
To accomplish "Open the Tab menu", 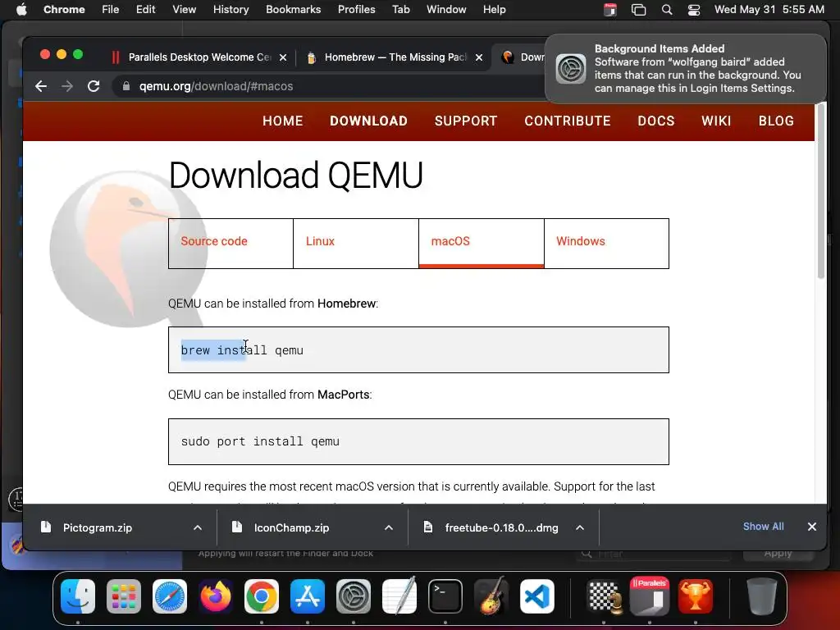I will point(400,10).
